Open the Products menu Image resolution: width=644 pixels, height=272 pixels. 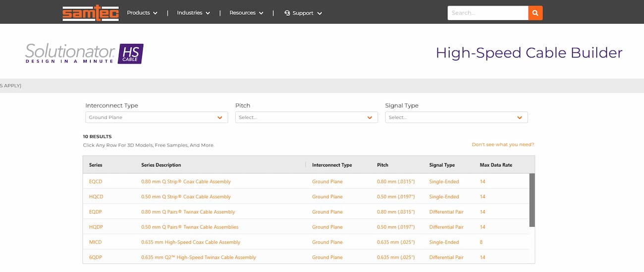tap(142, 13)
